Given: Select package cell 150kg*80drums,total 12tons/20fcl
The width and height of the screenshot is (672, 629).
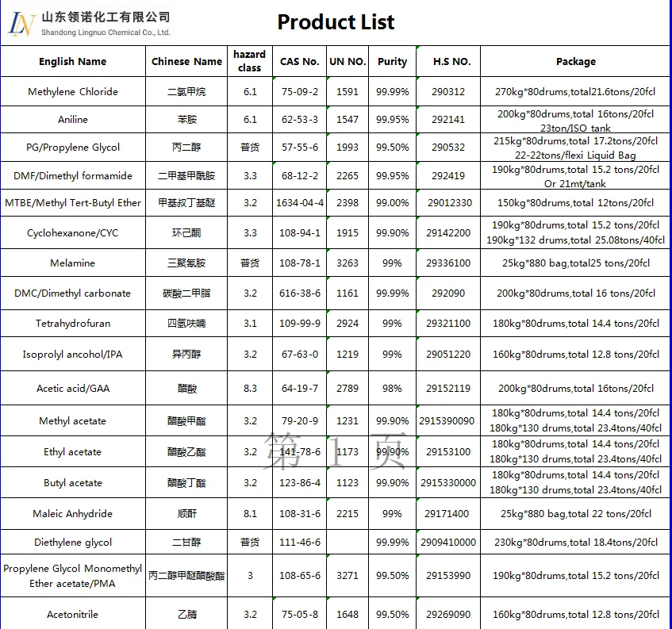Looking at the screenshot, I should click(575, 203).
